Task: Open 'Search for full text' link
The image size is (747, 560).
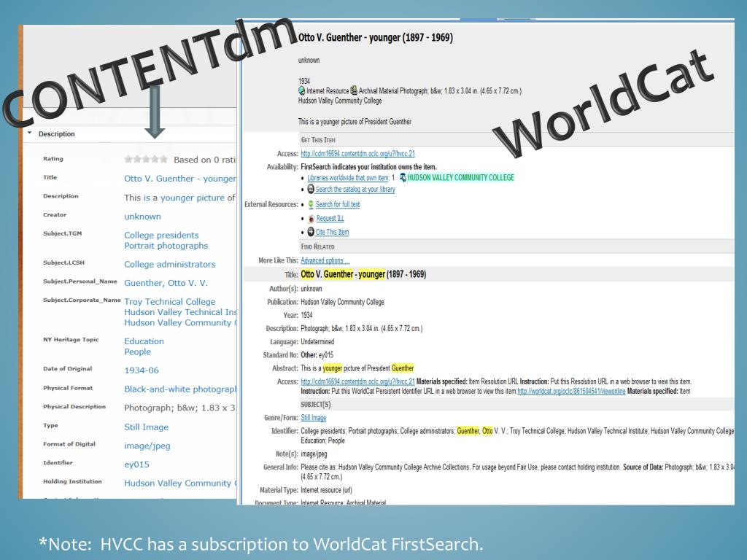Action: tap(338, 204)
